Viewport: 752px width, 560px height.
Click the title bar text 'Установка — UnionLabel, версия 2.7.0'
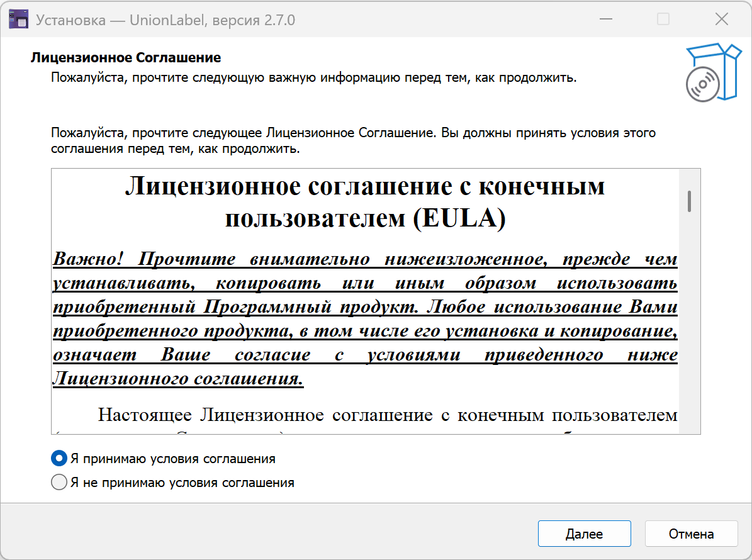point(163,20)
